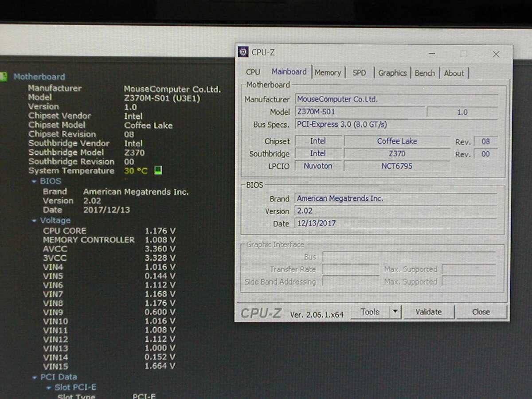This screenshot has height=399, width=532.
Task: Click the Ver. 2.06.1.x64 version text
Action: (317, 314)
